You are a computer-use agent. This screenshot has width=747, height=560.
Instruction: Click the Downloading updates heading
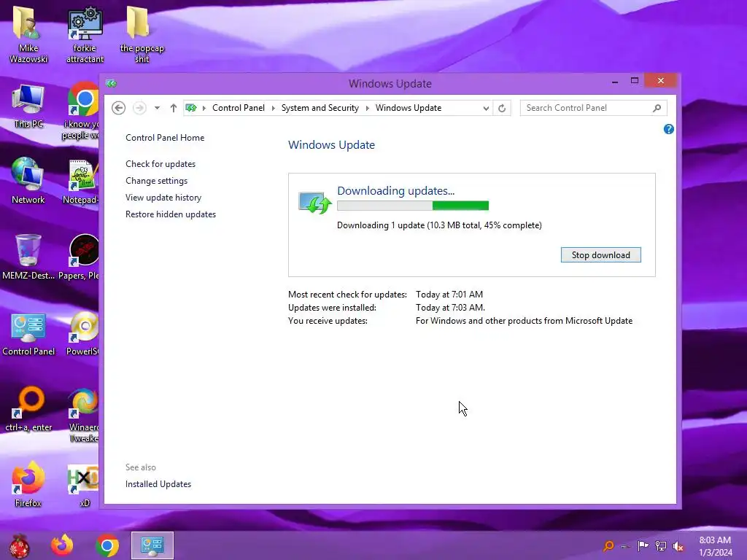(x=396, y=190)
